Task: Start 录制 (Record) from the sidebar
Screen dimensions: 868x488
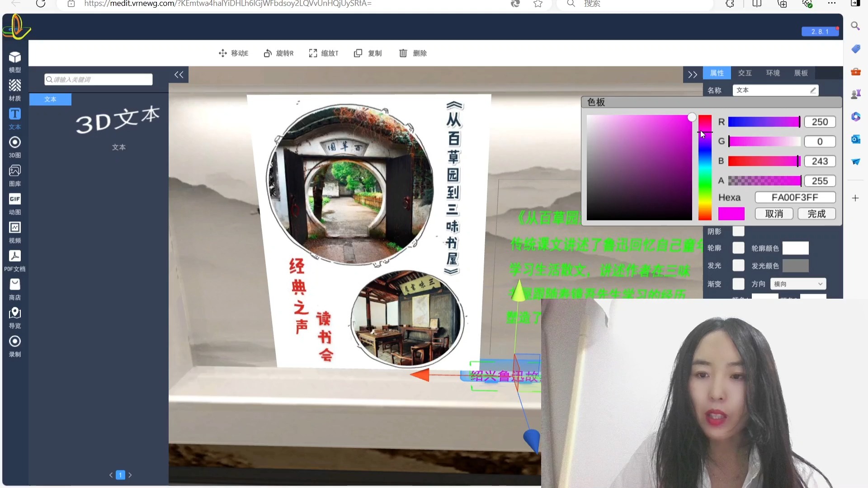Action: tap(15, 347)
